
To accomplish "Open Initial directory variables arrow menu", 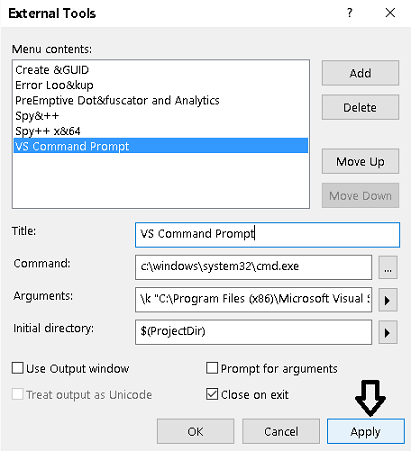I will click(388, 332).
